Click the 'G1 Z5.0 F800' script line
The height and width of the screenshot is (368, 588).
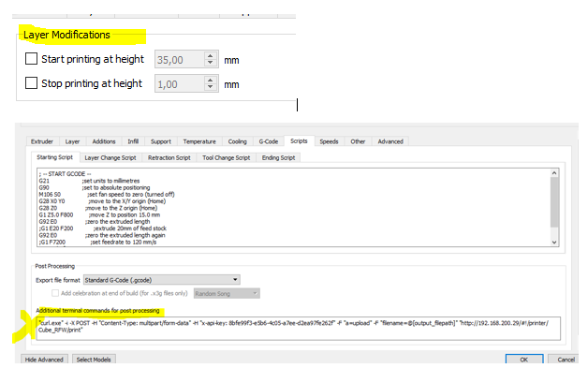pyautogui.click(x=99, y=215)
